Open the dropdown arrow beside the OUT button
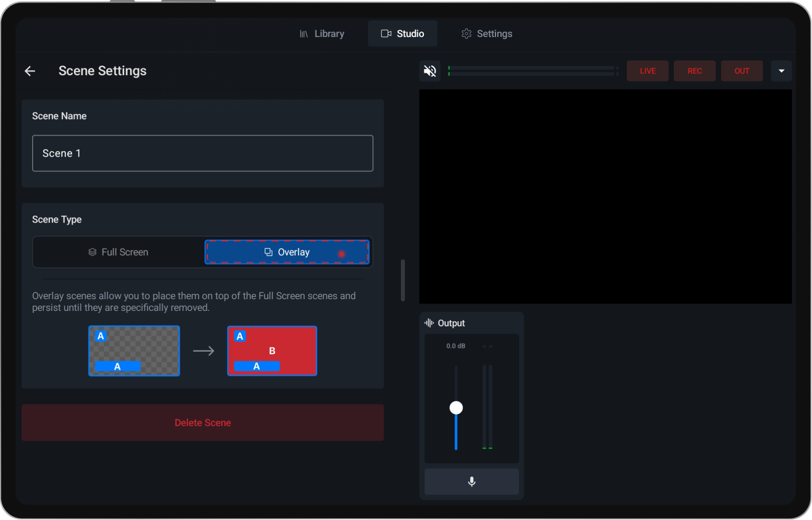812x520 pixels. (x=781, y=70)
